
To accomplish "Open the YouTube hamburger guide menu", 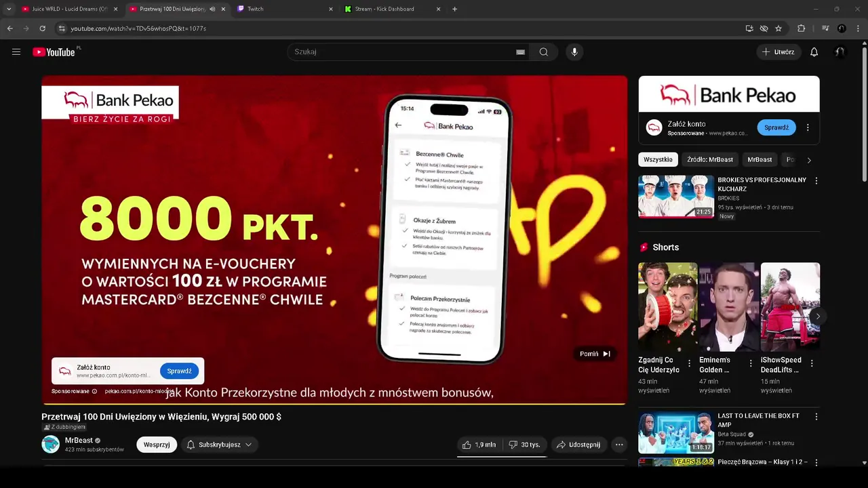I will coord(16,52).
